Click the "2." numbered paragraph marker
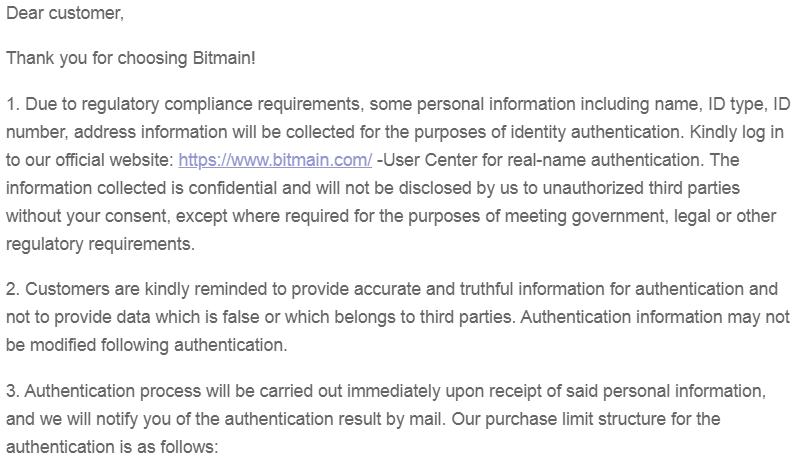The height and width of the screenshot is (469, 806). (x=13, y=289)
